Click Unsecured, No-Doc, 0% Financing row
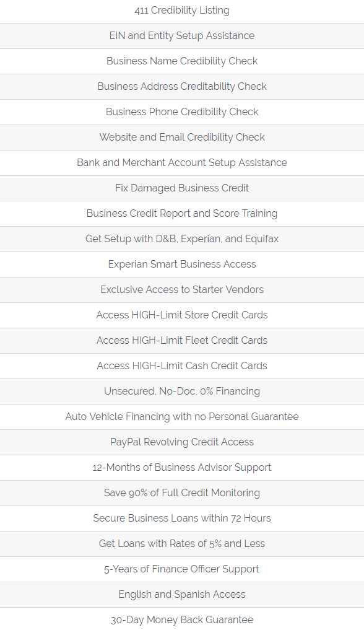Screen dimensions: 364x630 182,391
